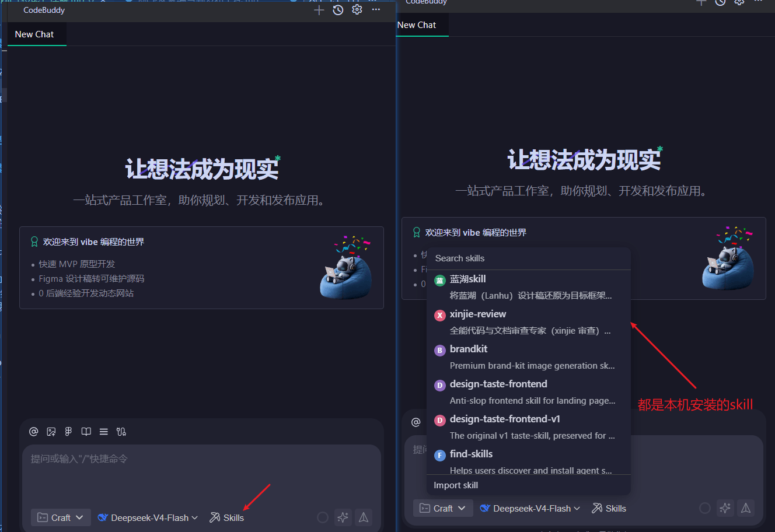The height and width of the screenshot is (532, 775).
Task: Click the '让想法成为现实' heading in the left panel
Action: (x=202, y=169)
